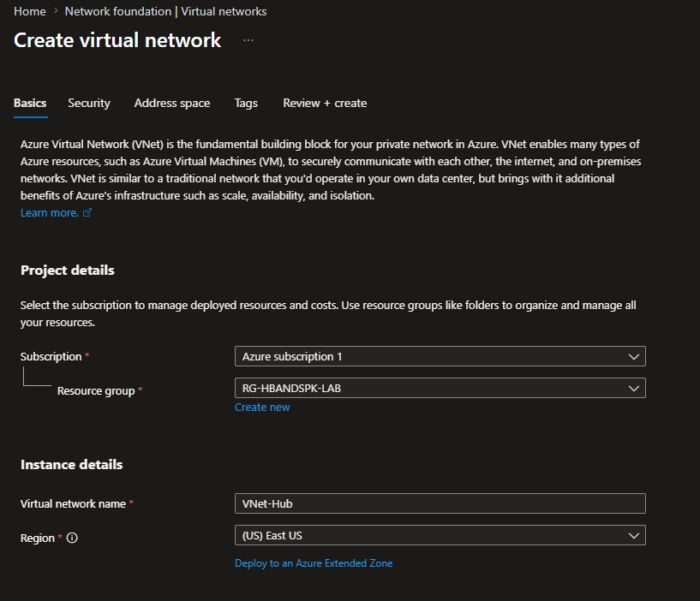Focus the Virtual network name field

(x=440, y=503)
